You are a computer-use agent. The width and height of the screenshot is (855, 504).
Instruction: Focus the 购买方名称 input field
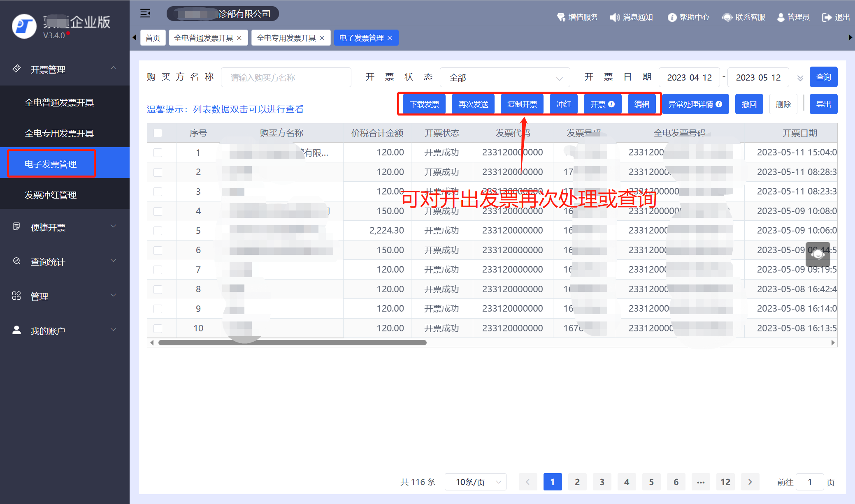pos(286,77)
